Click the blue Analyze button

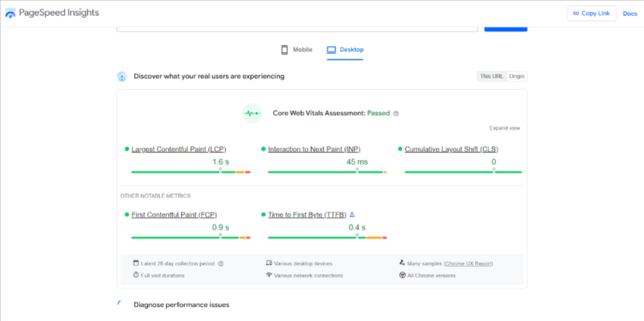(x=506, y=29)
